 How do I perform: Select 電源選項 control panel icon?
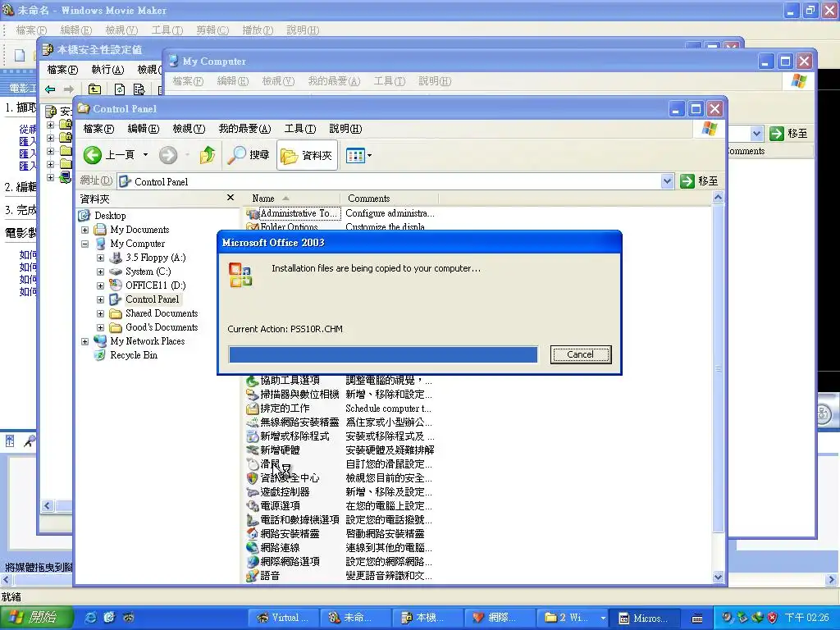coord(280,505)
